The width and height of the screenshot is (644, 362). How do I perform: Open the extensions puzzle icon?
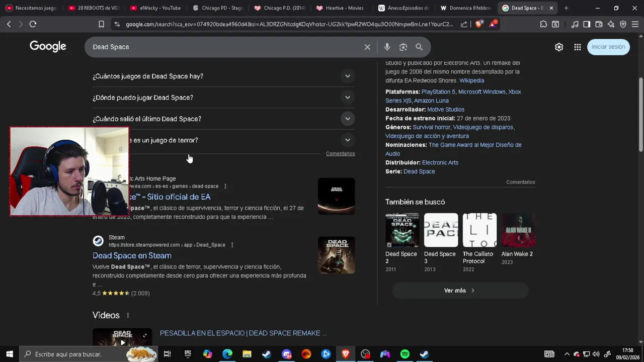pyautogui.click(x=543, y=24)
